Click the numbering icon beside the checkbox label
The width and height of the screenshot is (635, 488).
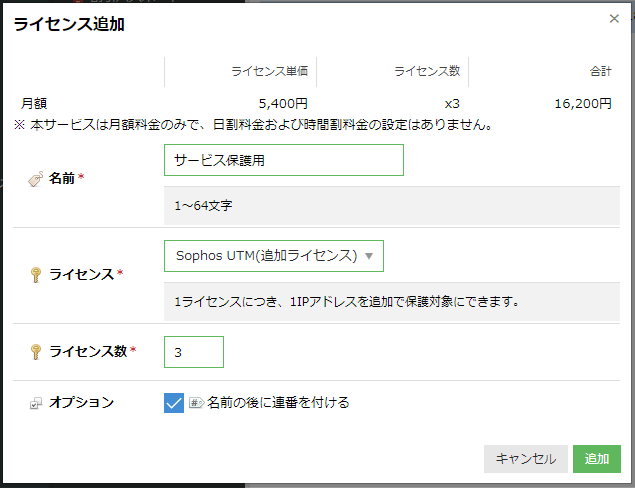(197, 403)
